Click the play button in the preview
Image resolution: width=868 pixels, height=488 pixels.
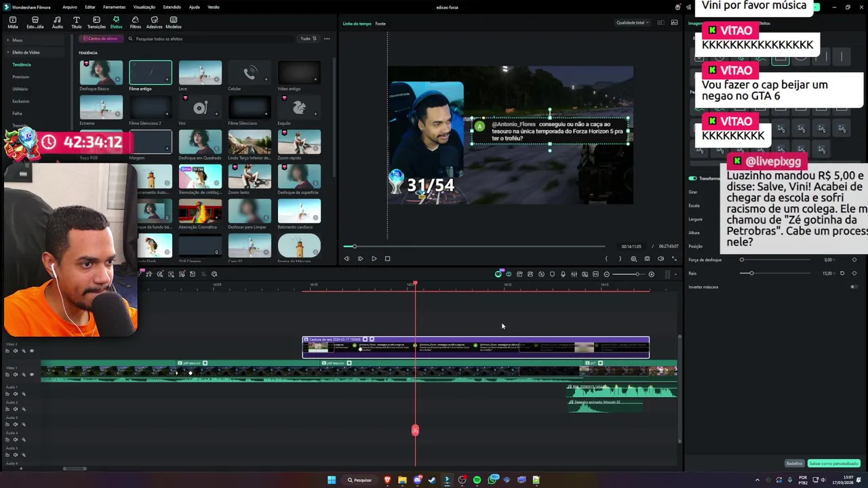374,258
